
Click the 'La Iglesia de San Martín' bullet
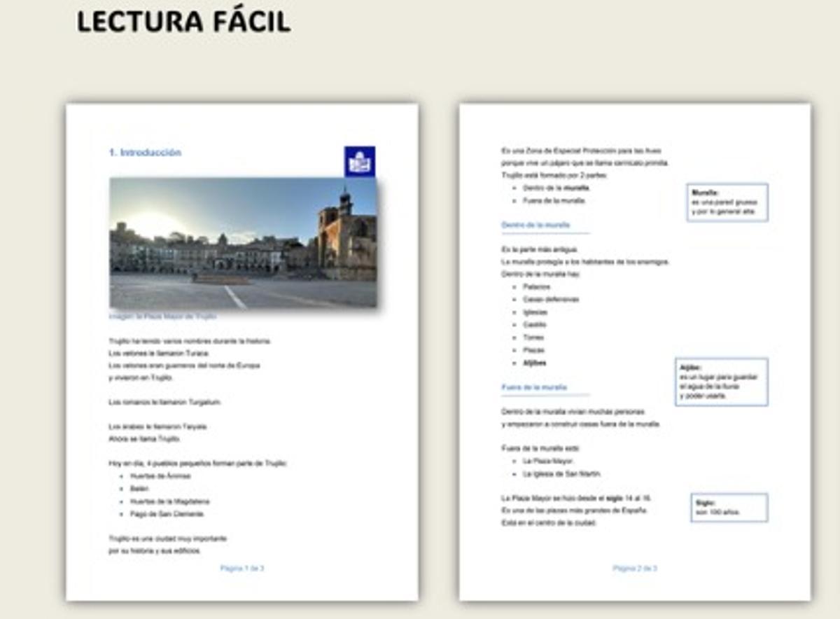(x=561, y=474)
